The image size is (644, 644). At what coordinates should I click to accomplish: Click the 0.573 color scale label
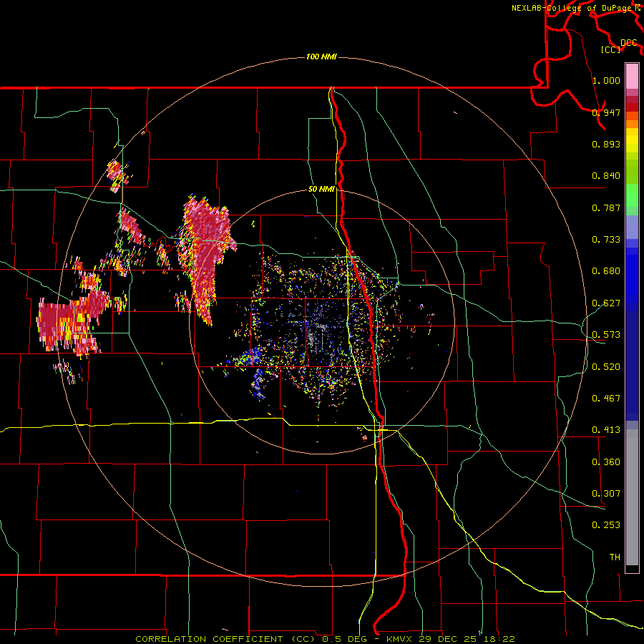pyautogui.click(x=606, y=335)
